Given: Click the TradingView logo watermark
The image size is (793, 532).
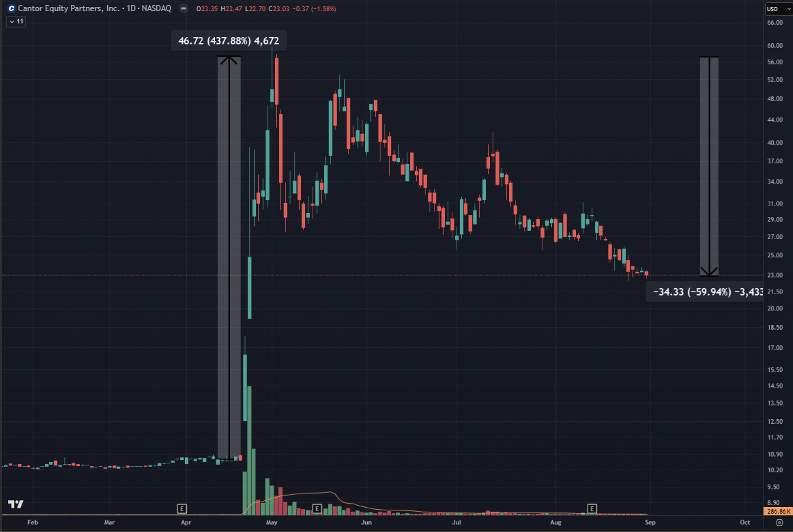Looking at the screenshot, I should [16, 504].
